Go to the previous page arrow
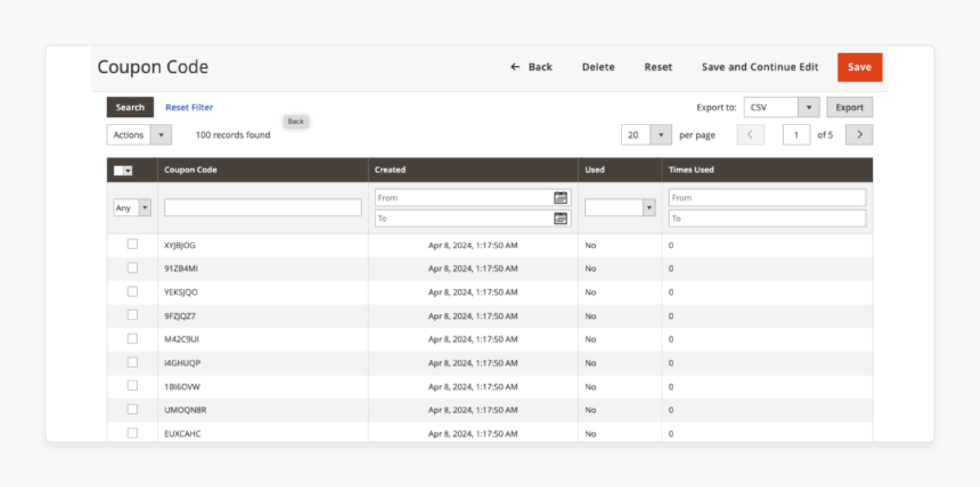Viewport: 980px width, 487px height. tap(750, 135)
